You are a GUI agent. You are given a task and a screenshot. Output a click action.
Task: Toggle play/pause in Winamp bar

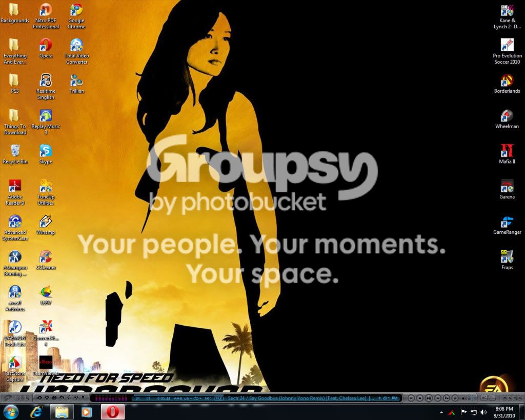pos(429,398)
